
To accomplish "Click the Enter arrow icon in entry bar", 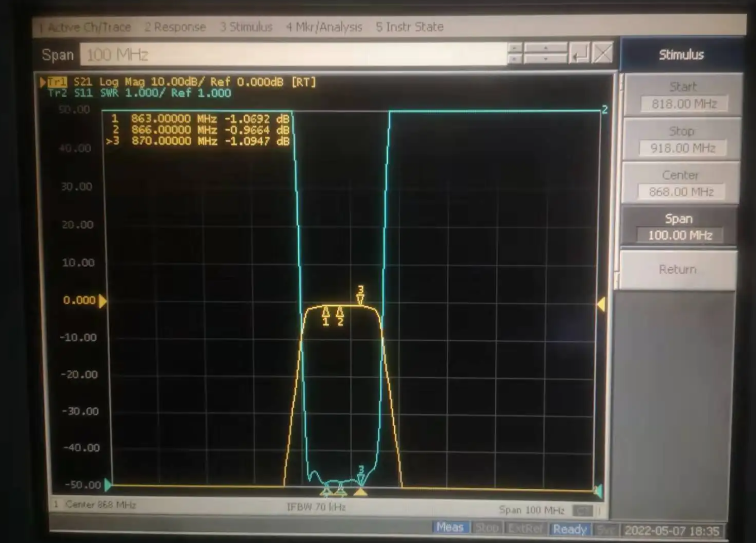I will point(579,54).
